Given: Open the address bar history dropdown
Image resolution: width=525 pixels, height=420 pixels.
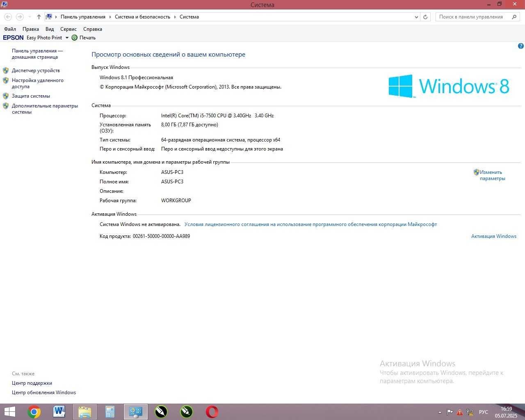Looking at the screenshot, I should click(x=416, y=17).
